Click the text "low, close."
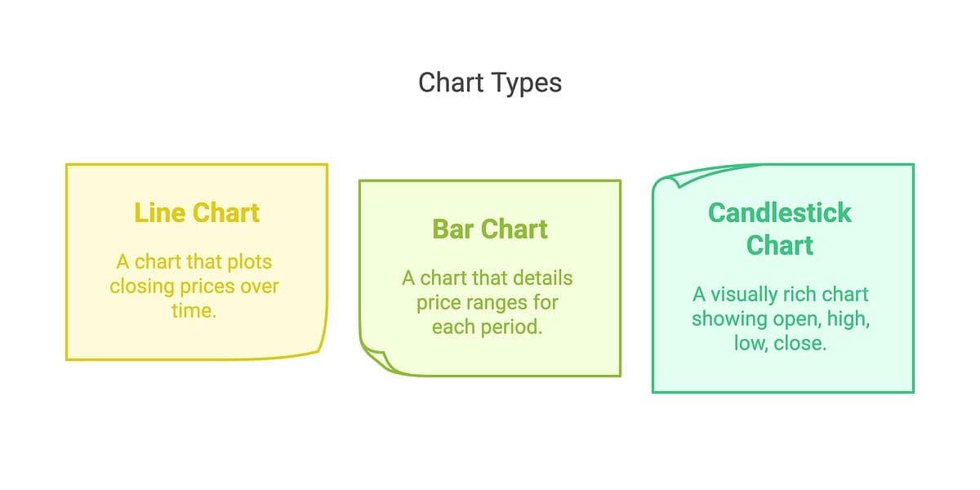This screenshot has width=980, height=490. pyautogui.click(x=780, y=343)
